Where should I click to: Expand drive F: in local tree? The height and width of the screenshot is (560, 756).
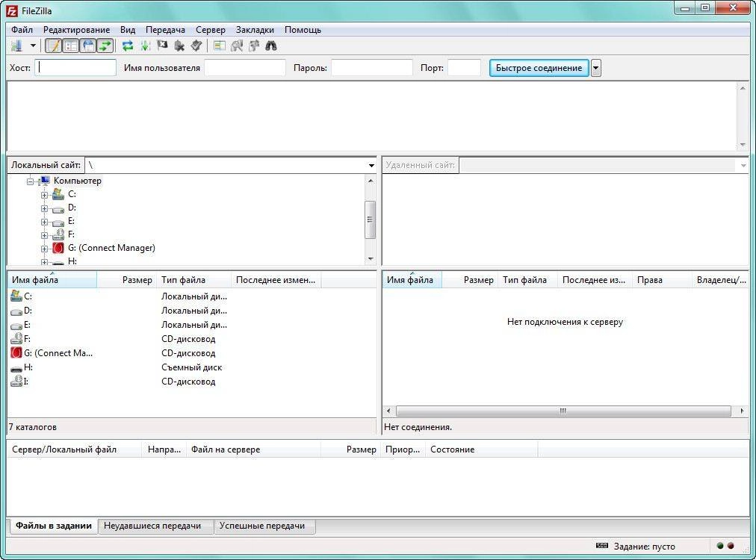click(x=44, y=236)
